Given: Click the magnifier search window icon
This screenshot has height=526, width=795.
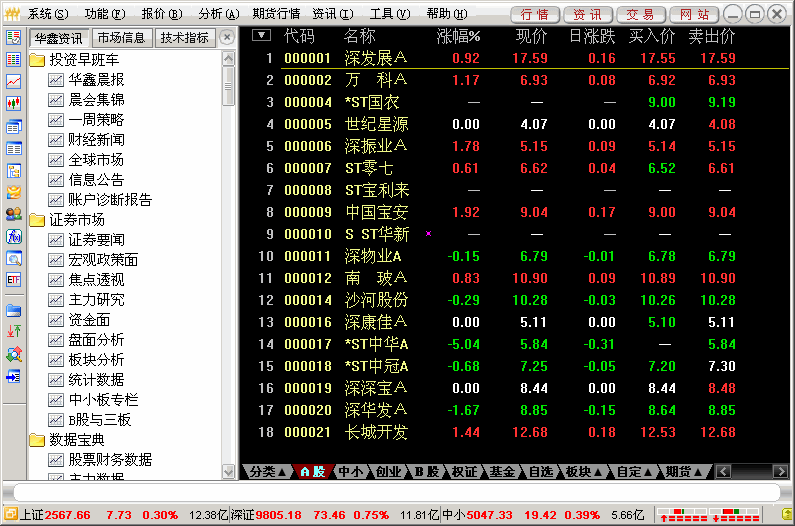Looking at the screenshot, I should (14, 258).
